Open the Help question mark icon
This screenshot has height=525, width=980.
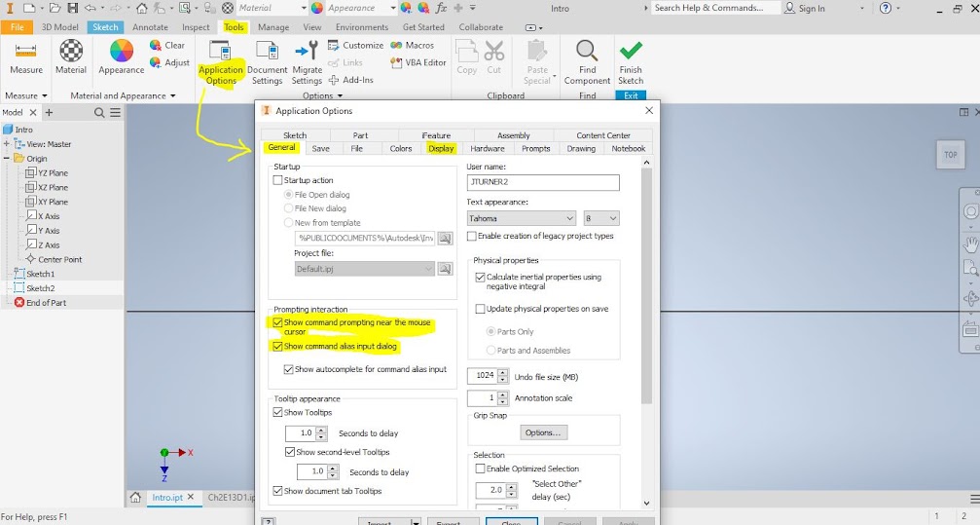pyautogui.click(x=885, y=8)
